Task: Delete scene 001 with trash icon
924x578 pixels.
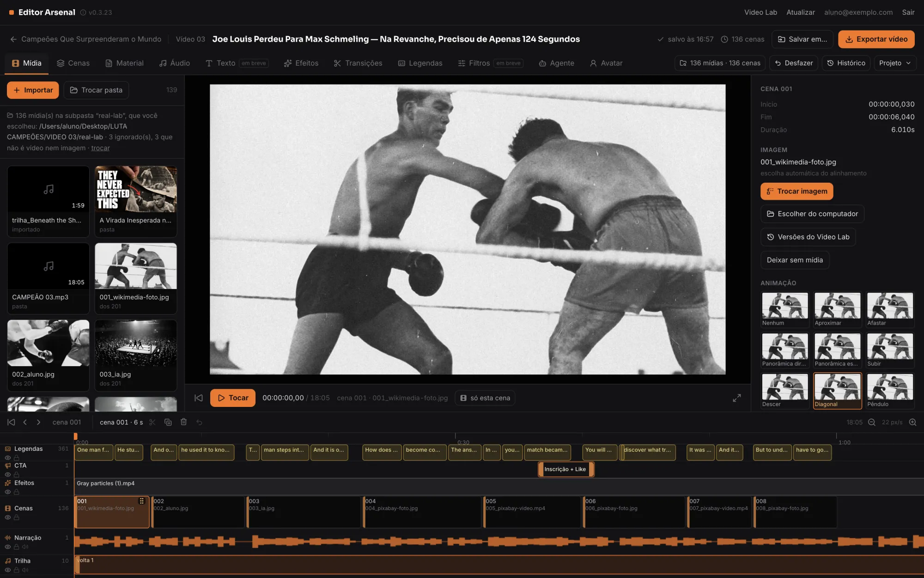Action: pyautogui.click(x=183, y=422)
